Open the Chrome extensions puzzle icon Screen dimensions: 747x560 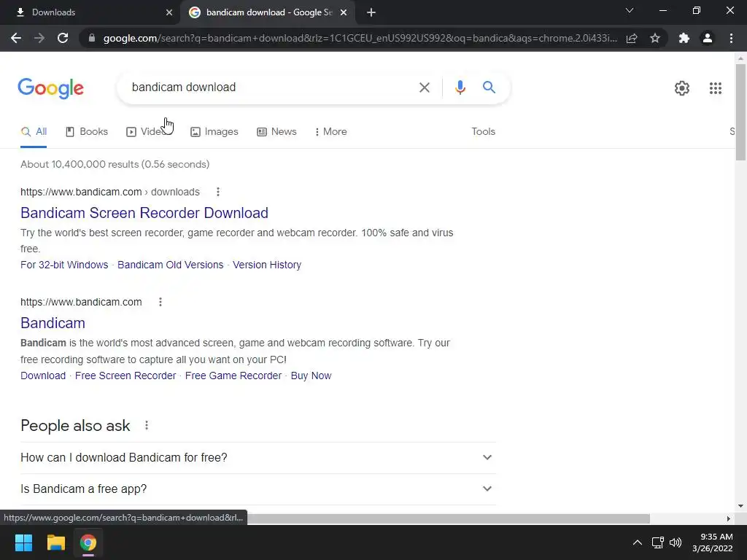tap(684, 38)
